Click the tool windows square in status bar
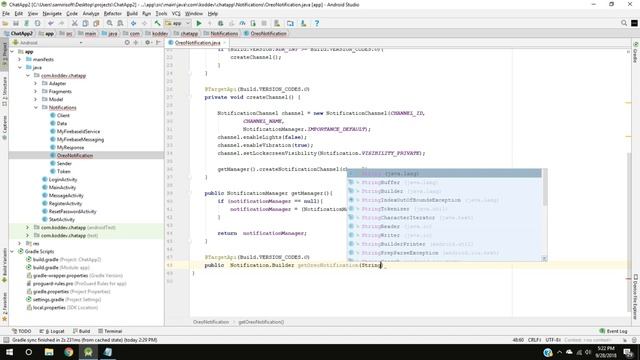Viewport: 640px width, 360px height. (6, 340)
